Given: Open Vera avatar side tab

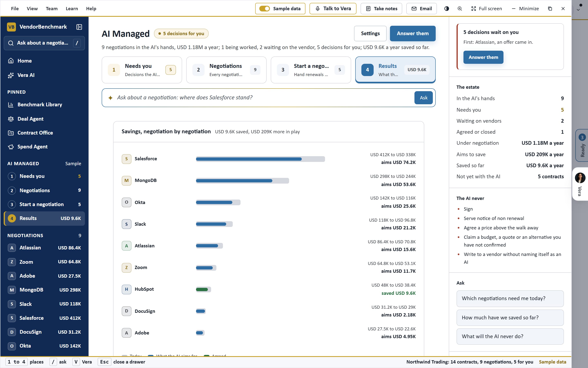Looking at the screenshot, I should click(580, 184).
